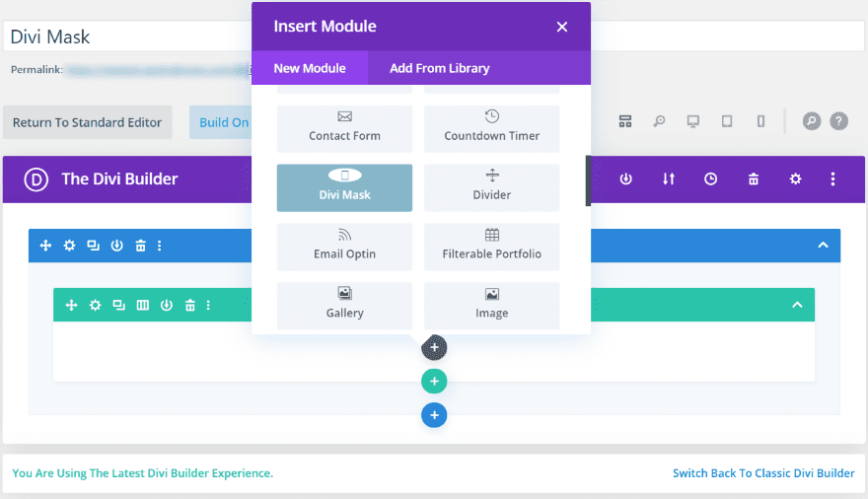Collapse the blue section chevron
Image resolution: width=868 pixels, height=499 pixels.
pos(824,246)
